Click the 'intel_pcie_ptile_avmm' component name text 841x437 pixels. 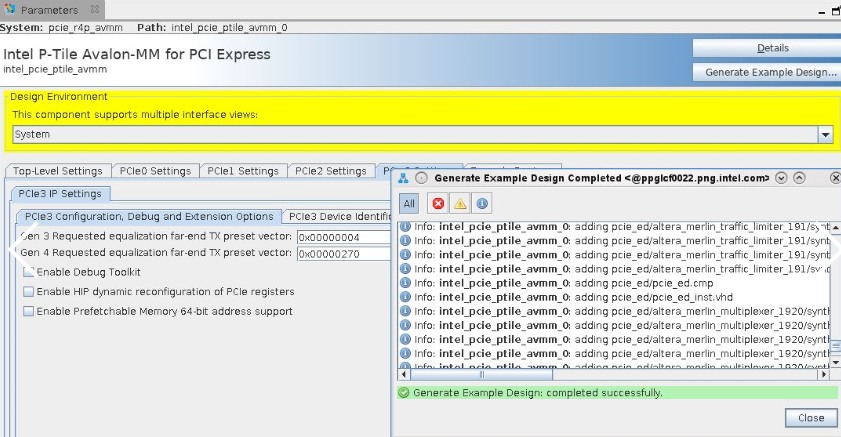55,69
